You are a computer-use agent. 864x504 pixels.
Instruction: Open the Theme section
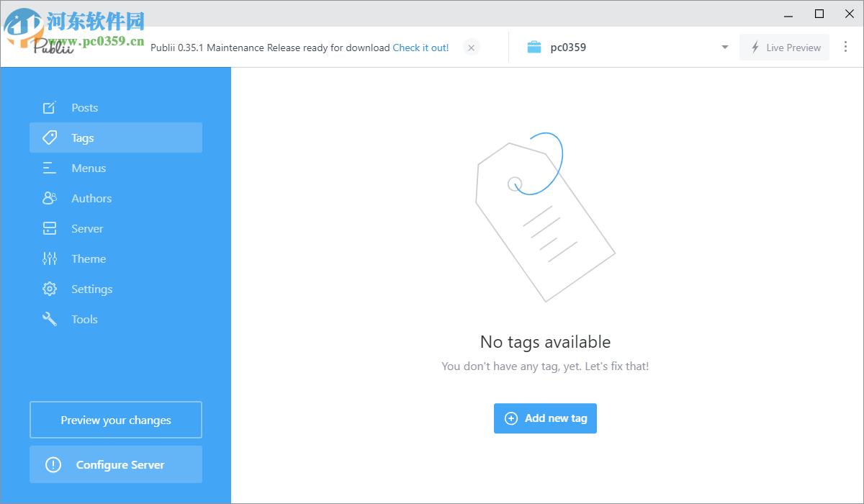[x=116, y=258]
